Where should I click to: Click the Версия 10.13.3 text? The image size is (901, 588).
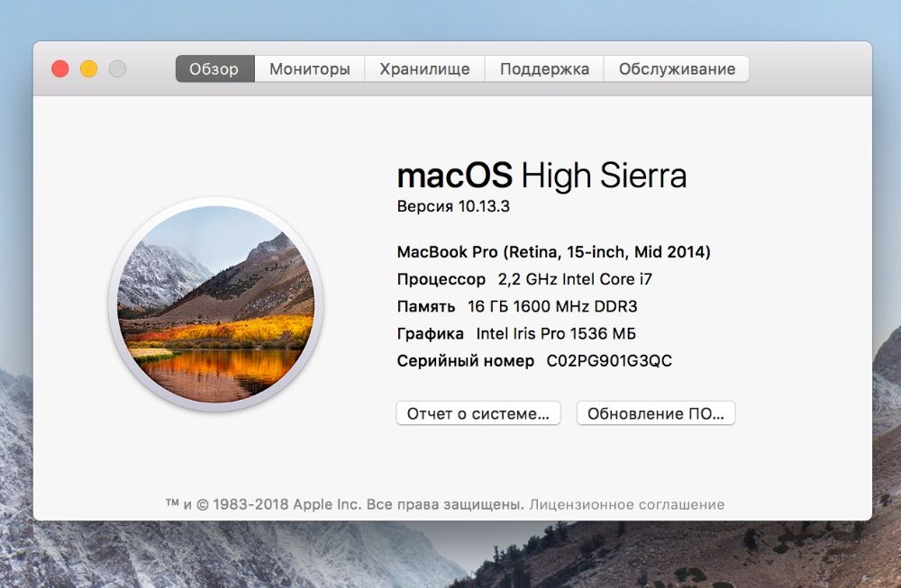point(453,207)
